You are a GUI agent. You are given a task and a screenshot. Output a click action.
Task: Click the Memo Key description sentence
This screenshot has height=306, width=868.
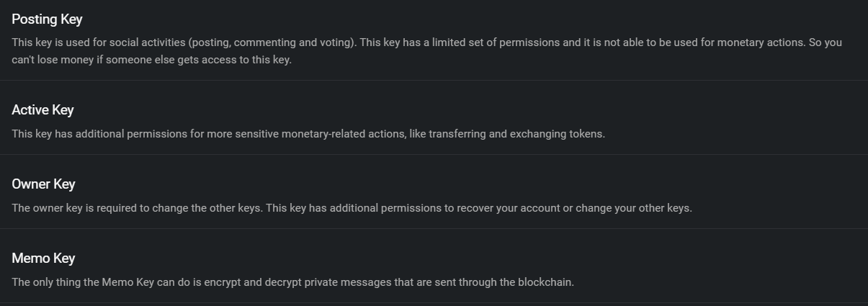pos(292,282)
